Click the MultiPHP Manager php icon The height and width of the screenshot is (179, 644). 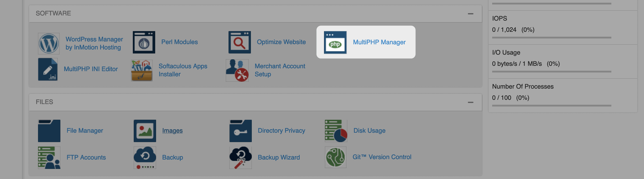click(x=335, y=42)
